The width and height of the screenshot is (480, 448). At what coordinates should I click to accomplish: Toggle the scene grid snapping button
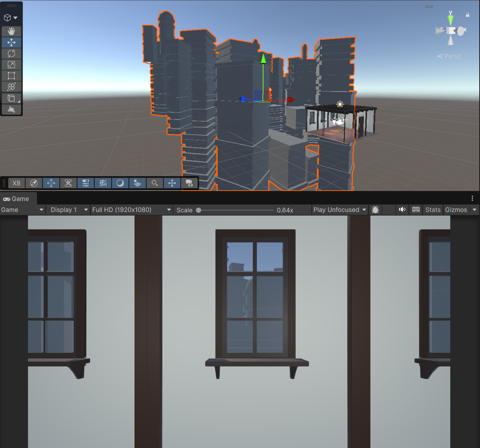[x=103, y=183]
